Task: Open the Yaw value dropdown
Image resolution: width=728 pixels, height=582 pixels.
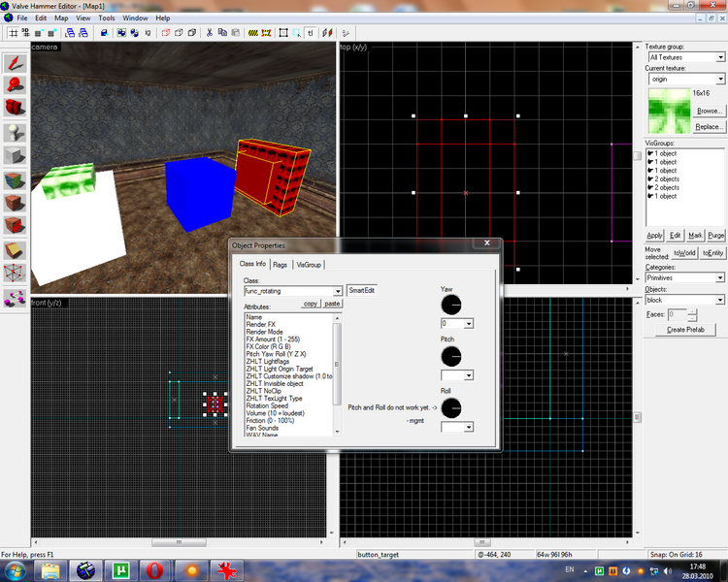Action: point(469,323)
